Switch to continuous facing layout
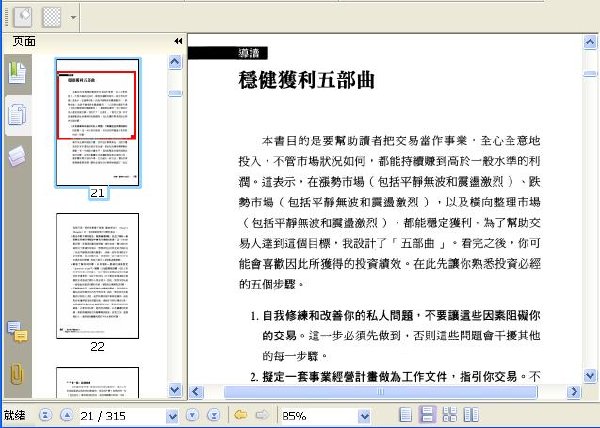The height and width of the screenshot is (428, 600). point(449,415)
